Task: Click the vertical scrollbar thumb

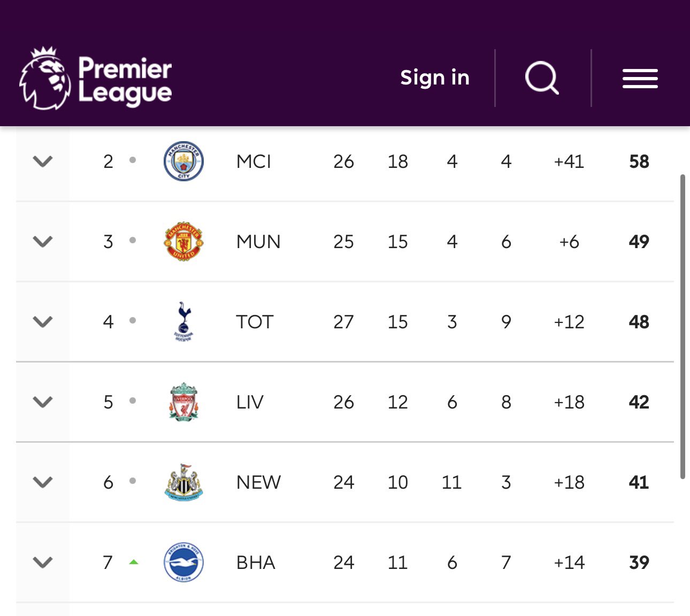Action: coord(683,326)
